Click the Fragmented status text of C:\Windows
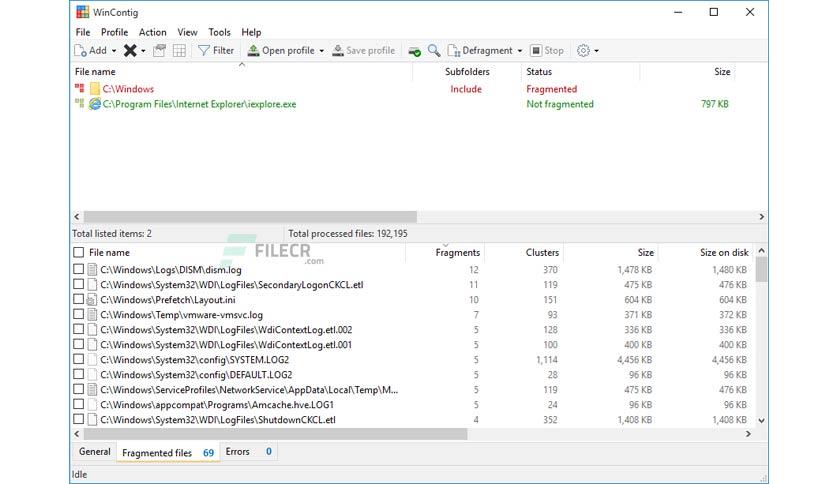This screenshot has width=836, height=484. (x=551, y=89)
